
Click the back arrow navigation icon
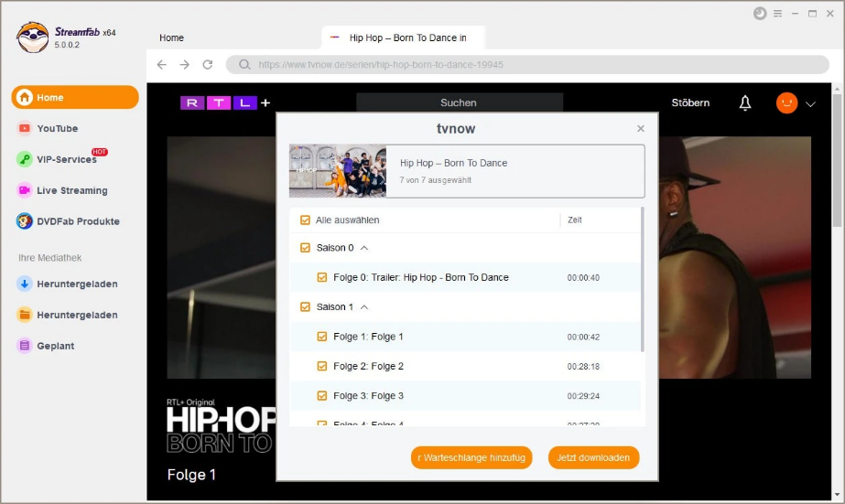(x=162, y=65)
